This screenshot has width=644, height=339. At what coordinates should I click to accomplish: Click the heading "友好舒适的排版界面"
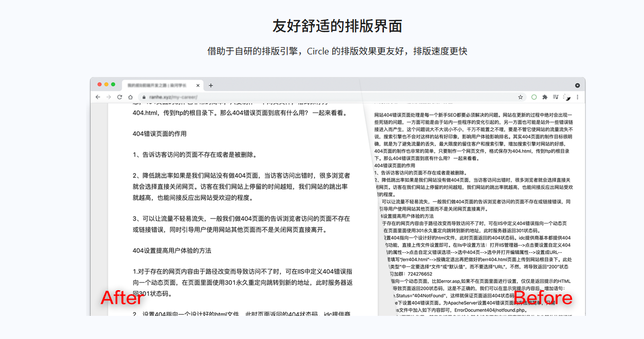point(337,26)
